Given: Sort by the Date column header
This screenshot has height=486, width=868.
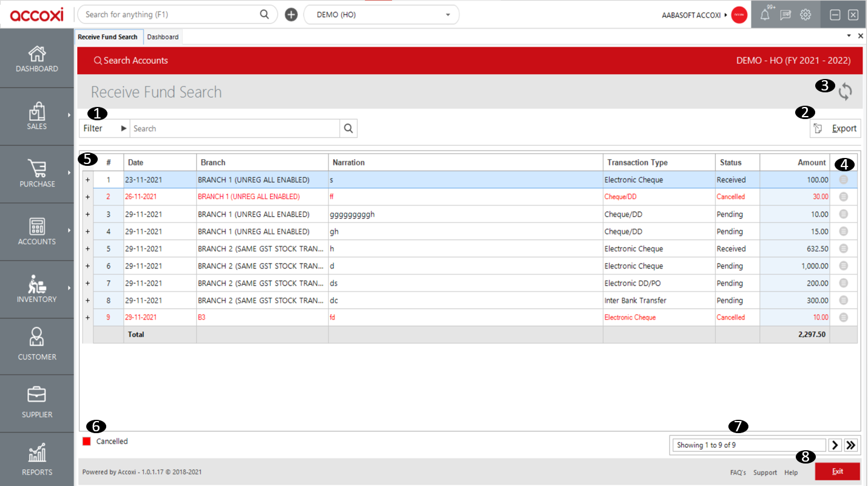Looking at the screenshot, I should click(160, 162).
